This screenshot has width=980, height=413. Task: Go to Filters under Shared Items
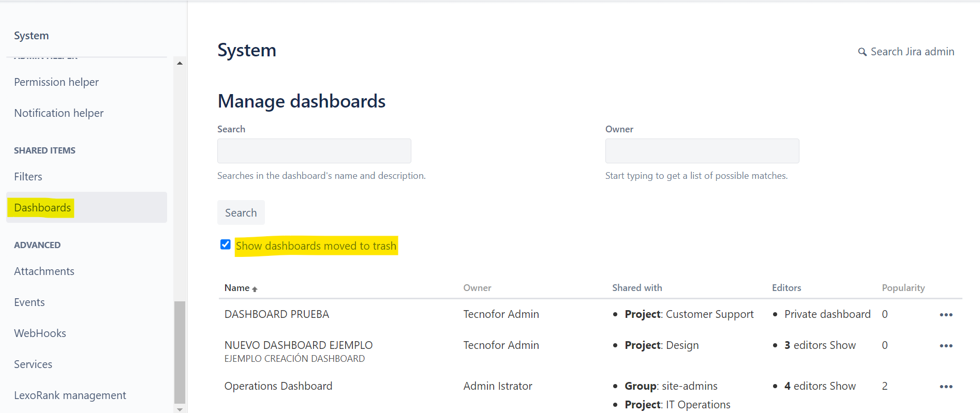pyautogui.click(x=28, y=177)
